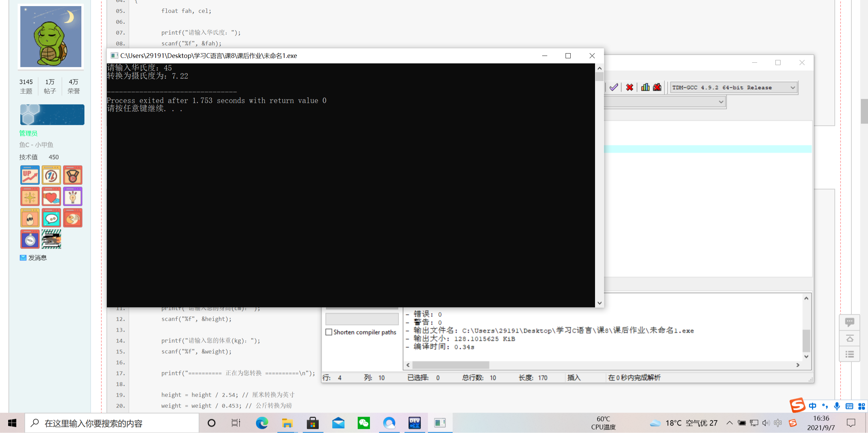Click the UP arrow chart medal badge
Screen dimensions: 868x433
[30, 175]
